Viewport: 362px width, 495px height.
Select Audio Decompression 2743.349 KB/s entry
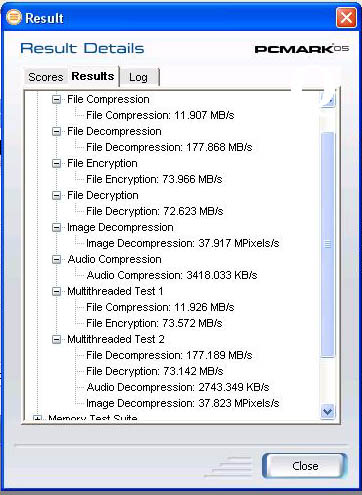tap(178, 387)
